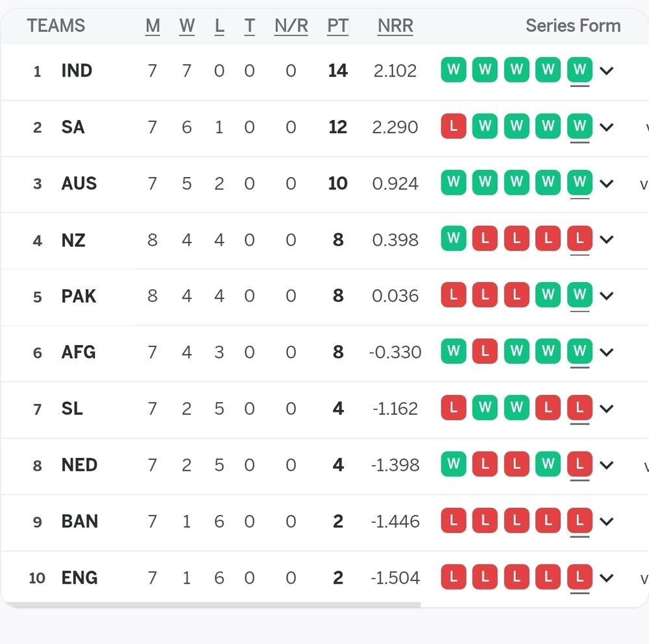The image size is (649, 644).
Task: Click the horizontal scrollbar under the table
Action: tap(211, 605)
